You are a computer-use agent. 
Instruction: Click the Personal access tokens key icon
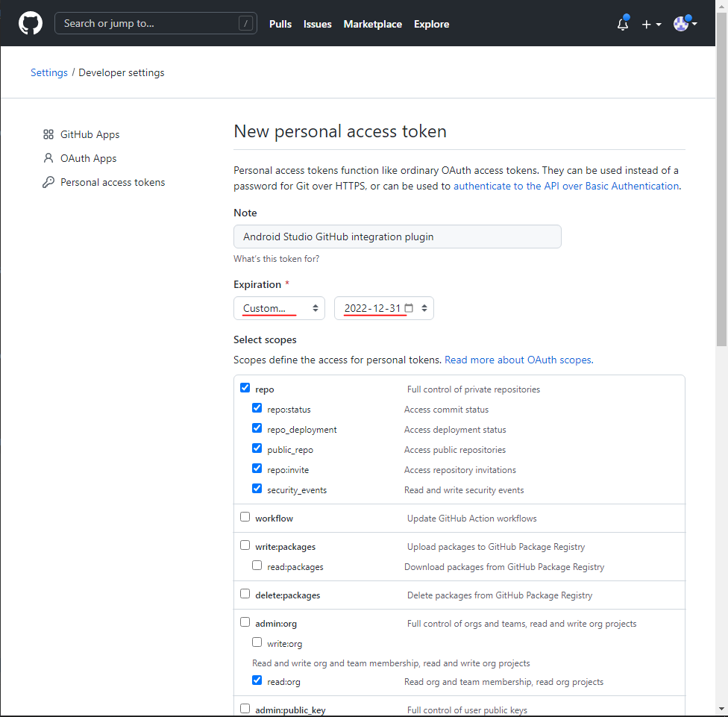click(x=48, y=182)
